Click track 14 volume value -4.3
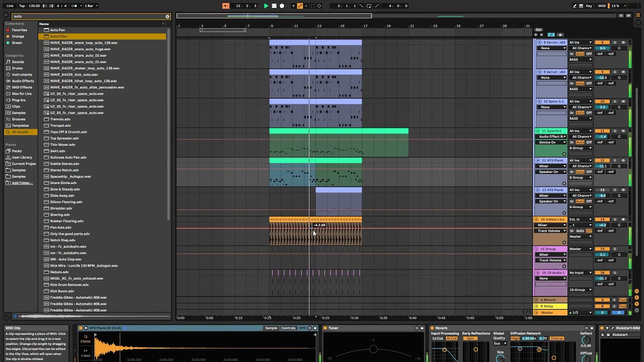This screenshot has height=362, width=644. coord(602,225)
